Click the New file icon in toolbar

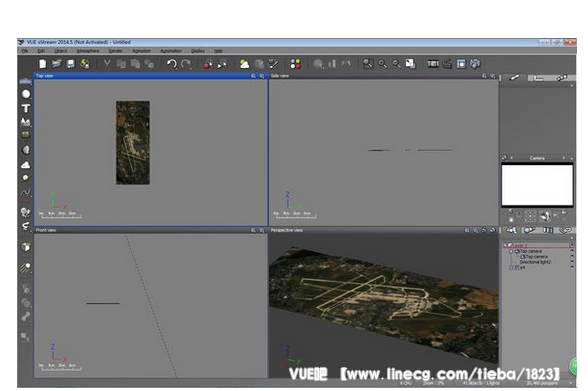(x=43, y=64)
